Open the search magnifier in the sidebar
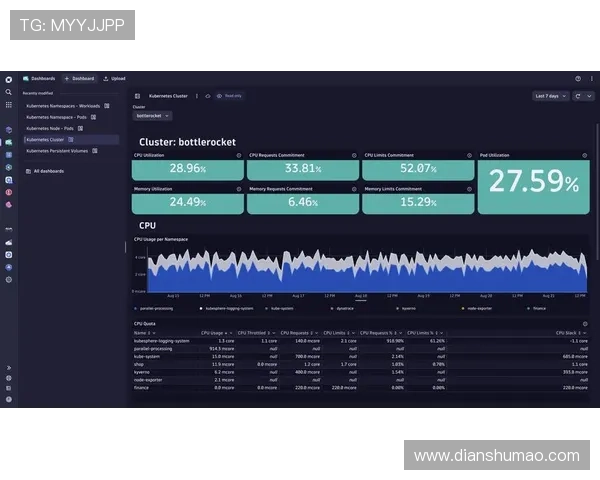The width and height of the screenshot is (600, 480). coord(8,92)
